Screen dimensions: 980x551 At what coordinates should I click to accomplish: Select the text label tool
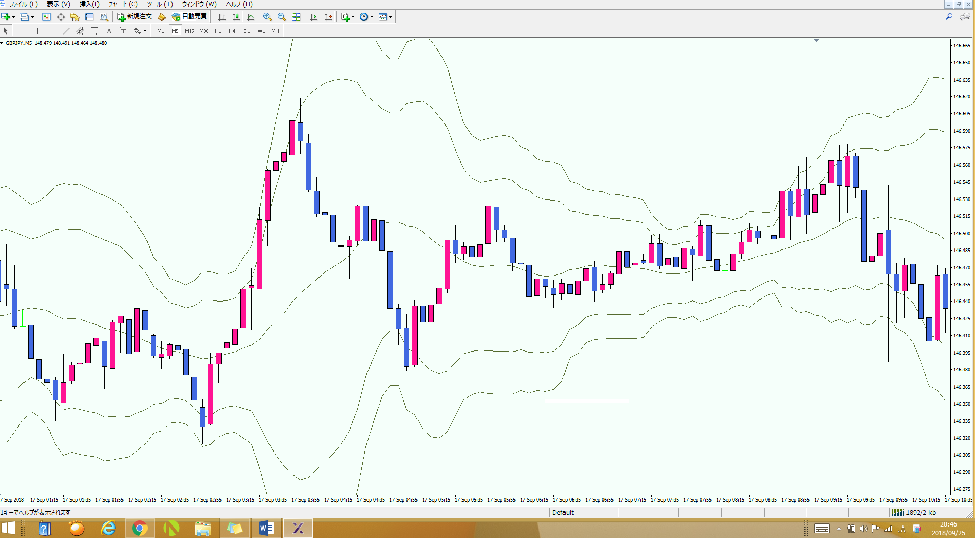pos(123,31)
